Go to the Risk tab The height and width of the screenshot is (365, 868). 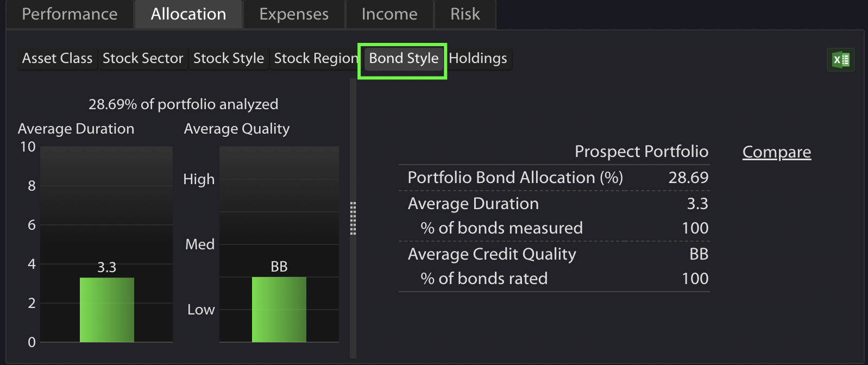[465, 14]
